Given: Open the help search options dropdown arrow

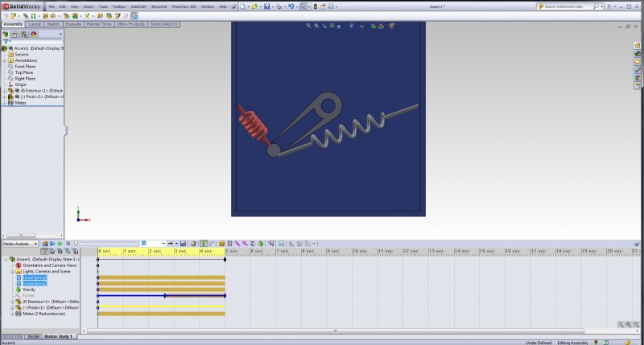Looking at the screenshot, I should point(601,6).
